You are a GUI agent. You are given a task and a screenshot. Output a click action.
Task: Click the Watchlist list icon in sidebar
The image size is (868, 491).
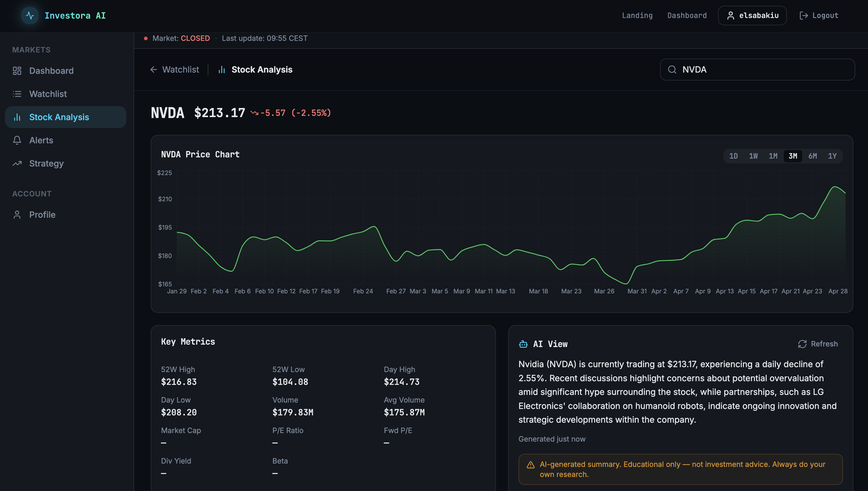[17, 94]
